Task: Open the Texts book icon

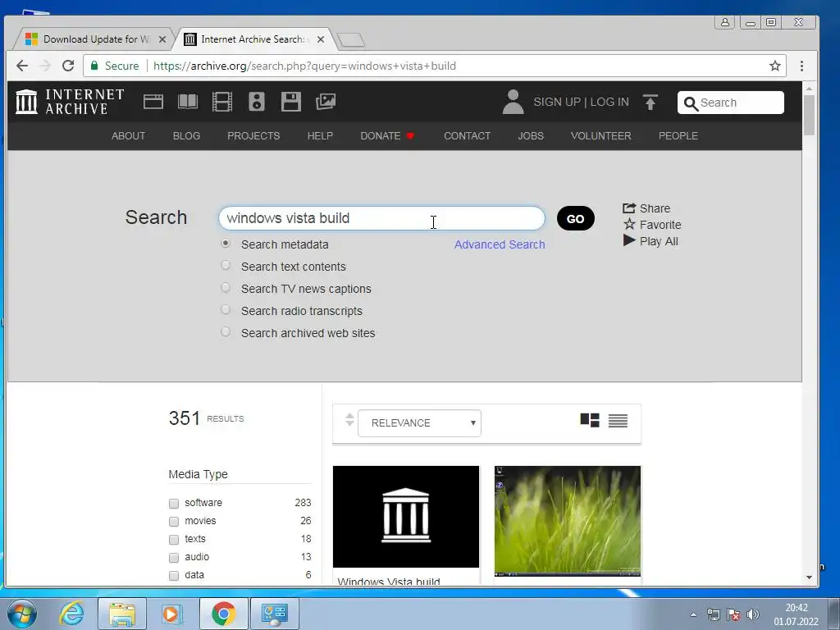Action: coord(188,102)
